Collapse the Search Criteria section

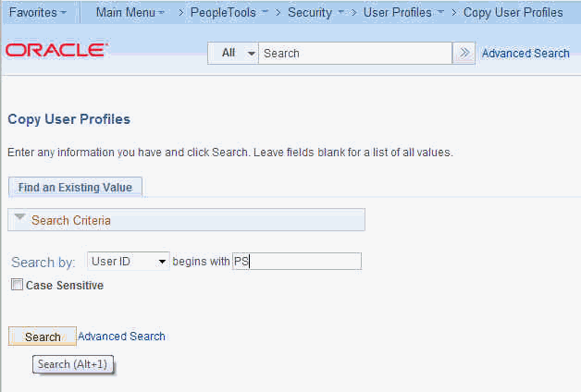point(19,217)
